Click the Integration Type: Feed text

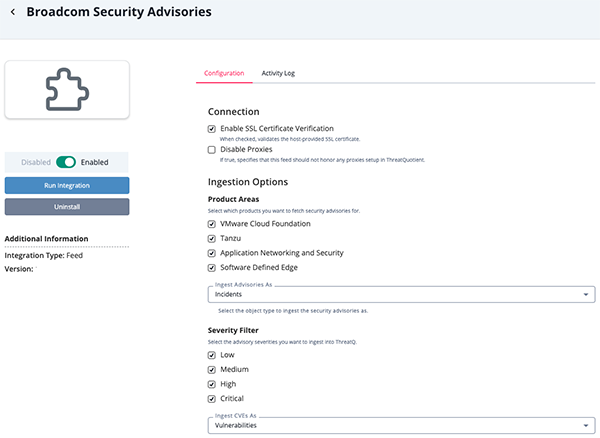(x=44, y=256)
